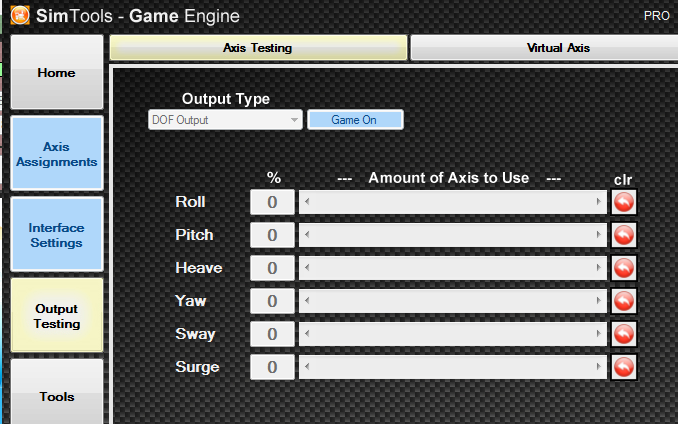Clear the Roll axis value
Image resolution: width=678 pixels, height=424 pixels.
click(x=624, y=202)
